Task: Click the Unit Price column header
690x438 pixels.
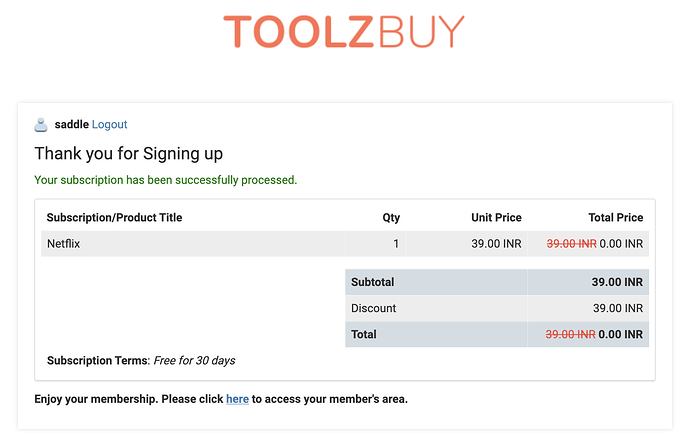Action: coord(496,217)
